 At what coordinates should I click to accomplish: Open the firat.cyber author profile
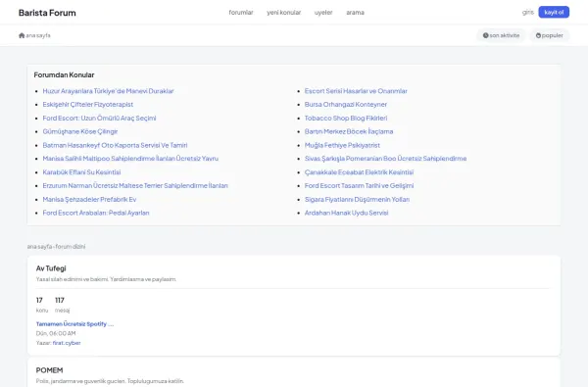click(67, 343)
